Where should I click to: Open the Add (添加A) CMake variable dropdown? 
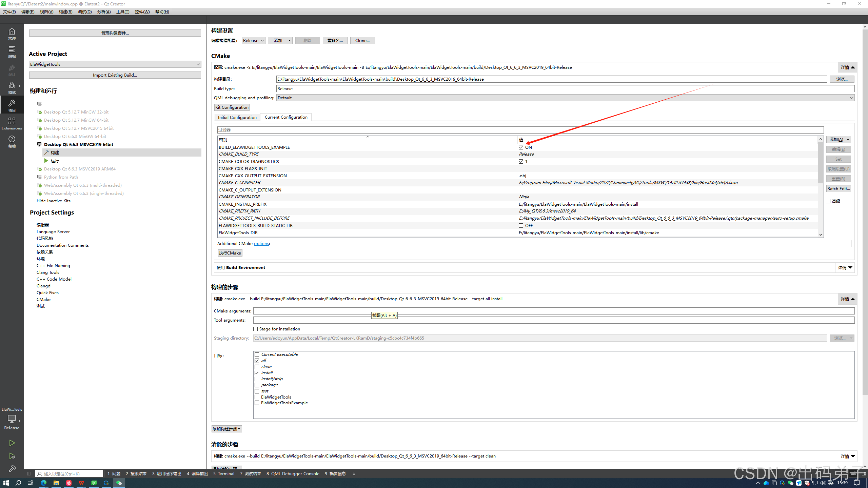click(x=839, y=140)
